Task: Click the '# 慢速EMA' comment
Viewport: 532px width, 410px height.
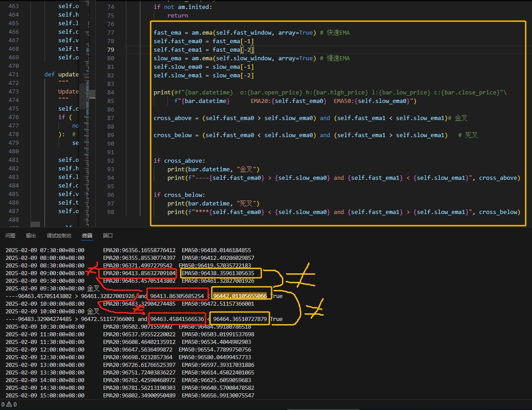Action: (x=335, y=58)
